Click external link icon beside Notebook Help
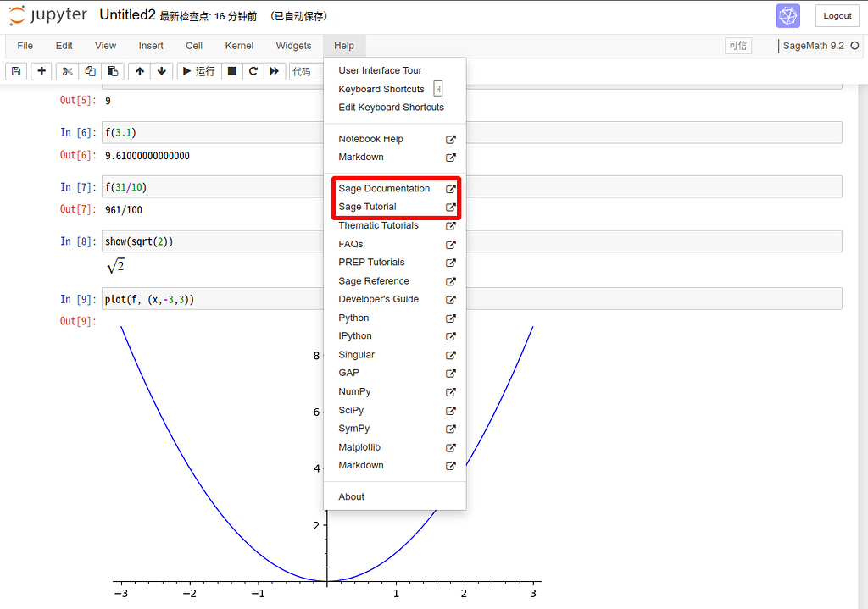Screen dimensions: 868x609 pos(451,140)
